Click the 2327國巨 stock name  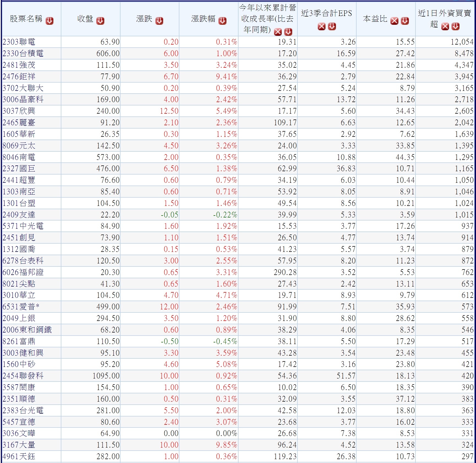pyautogui.click(x=19, y=168)
